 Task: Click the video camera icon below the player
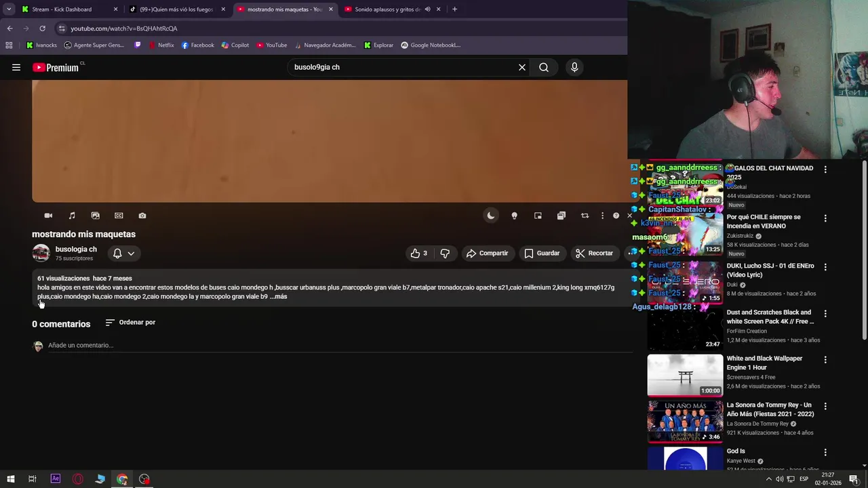pyautogui.click(x=48, y=216)
